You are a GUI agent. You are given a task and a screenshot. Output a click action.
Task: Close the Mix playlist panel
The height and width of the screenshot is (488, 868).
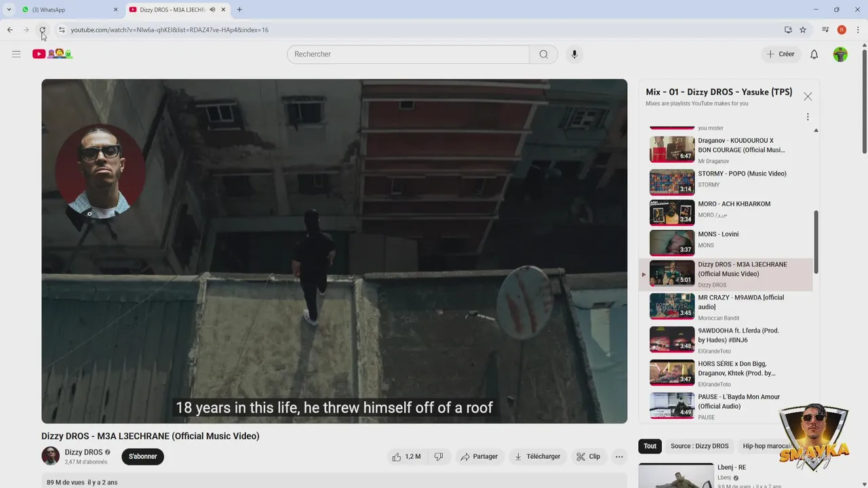tap(808, 96)
